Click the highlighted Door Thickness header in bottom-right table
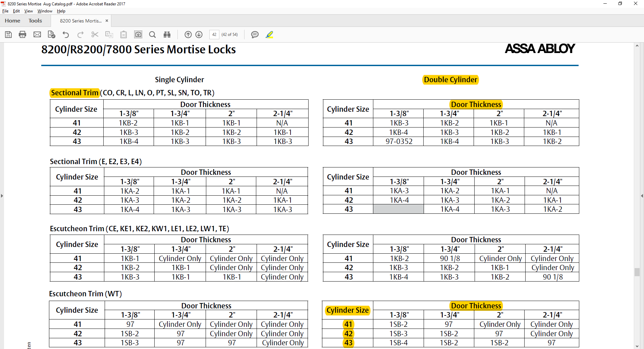Image resolution: width=644 pixels, height=349 pixels. (x=476, y=306)
